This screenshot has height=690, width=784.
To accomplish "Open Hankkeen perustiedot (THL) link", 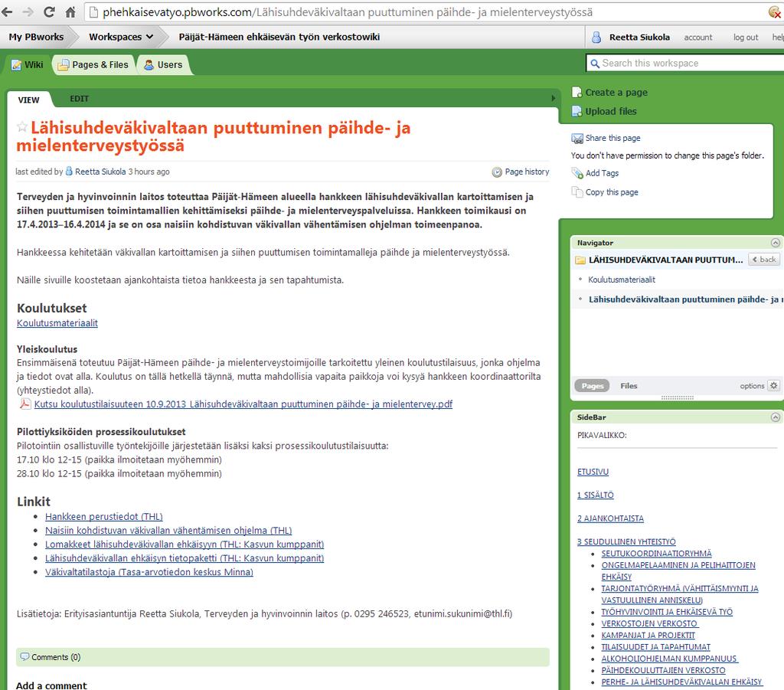I will pyautogui.click(x=104, y=516).
